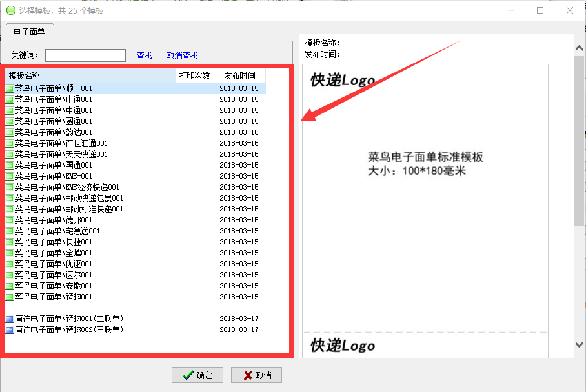Confirm selection with the 确定 button
This screenshot has width=586, height=392.
[197, 375]
